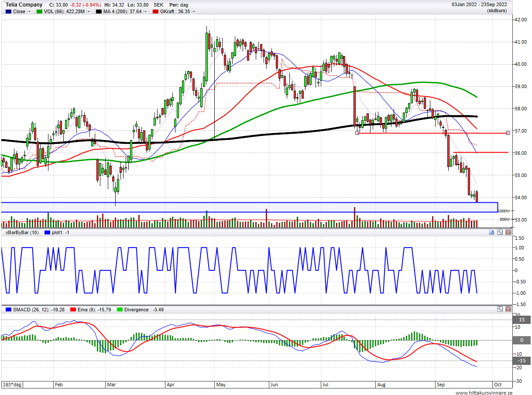Click the xBarByBar (10) label
Image resolution: width=532 pixels, height=395 pixels.
tap(22, 233)
